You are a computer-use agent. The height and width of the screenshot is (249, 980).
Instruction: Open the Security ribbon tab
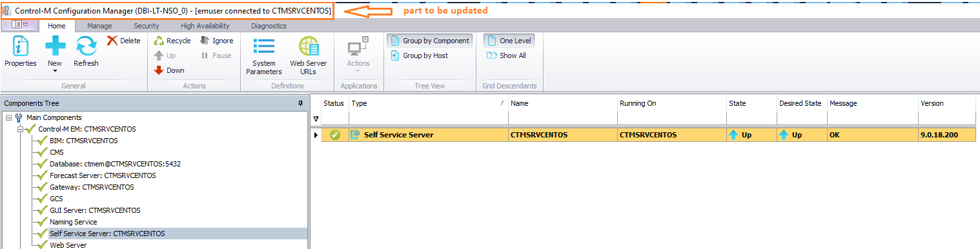(147, 26)
